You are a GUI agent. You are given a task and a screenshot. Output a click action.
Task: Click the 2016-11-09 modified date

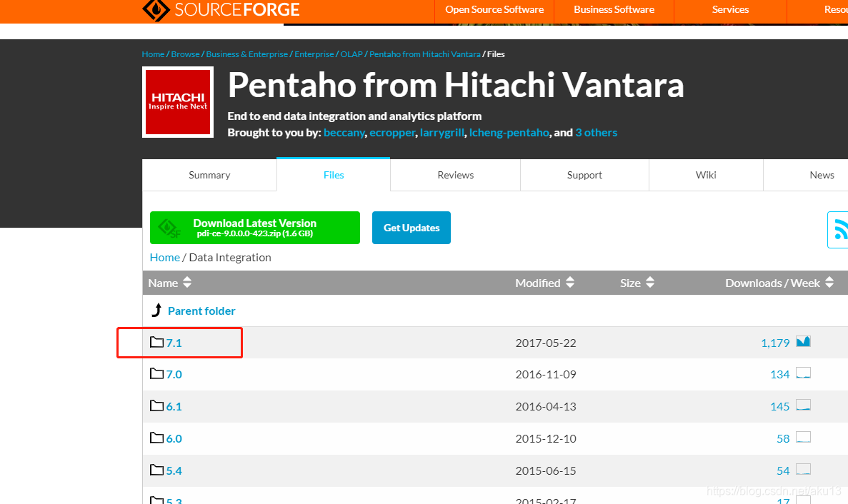(546, 374)
